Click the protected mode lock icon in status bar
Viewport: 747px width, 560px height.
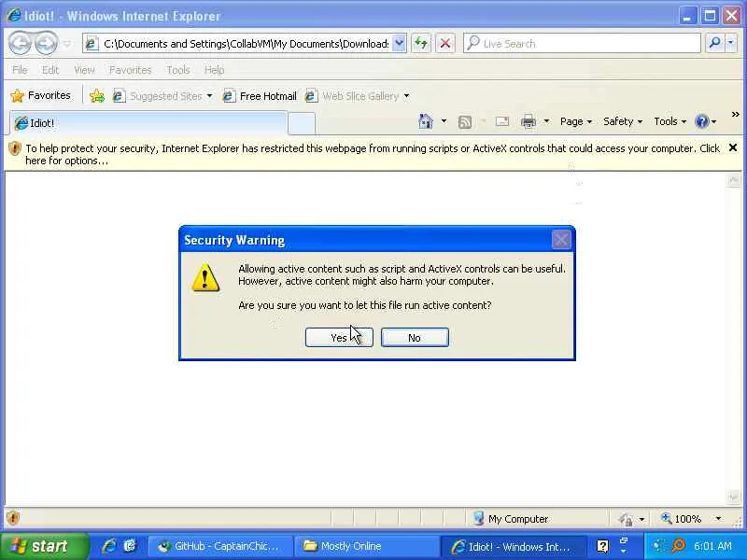(x=626, y=519)
